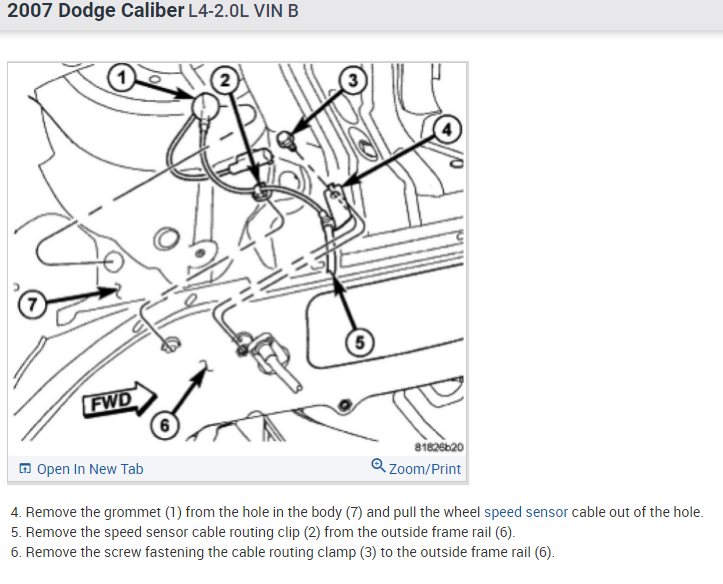Click callout number 1 in diagram
The image size is (723, 584).
coord(122,77)
